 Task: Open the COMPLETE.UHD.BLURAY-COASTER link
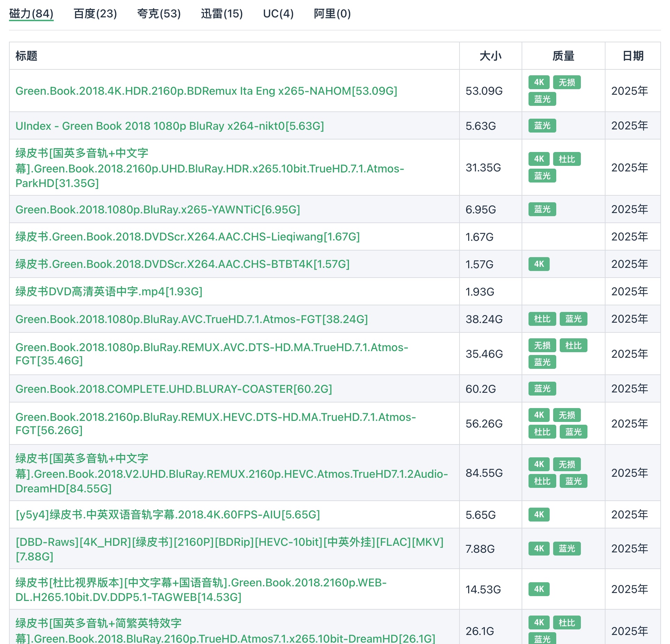pyautogui.click(x=173, y=389)
